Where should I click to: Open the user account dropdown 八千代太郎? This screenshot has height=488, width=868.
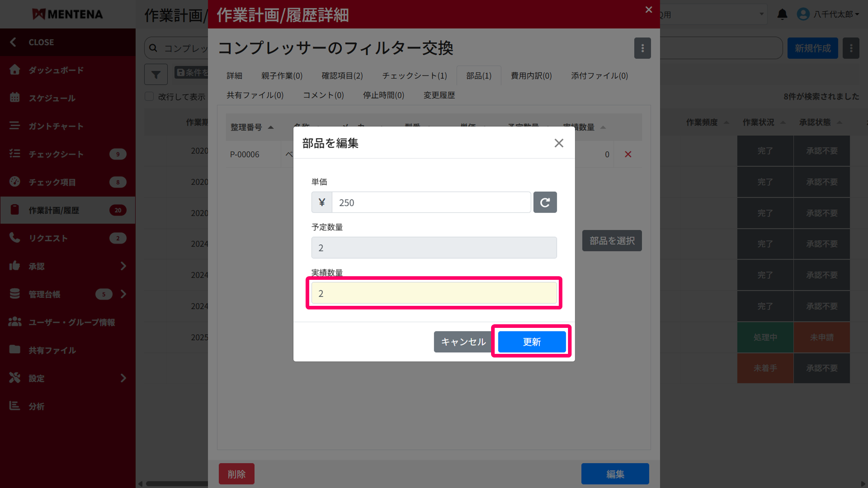click(x=829, y=14)
